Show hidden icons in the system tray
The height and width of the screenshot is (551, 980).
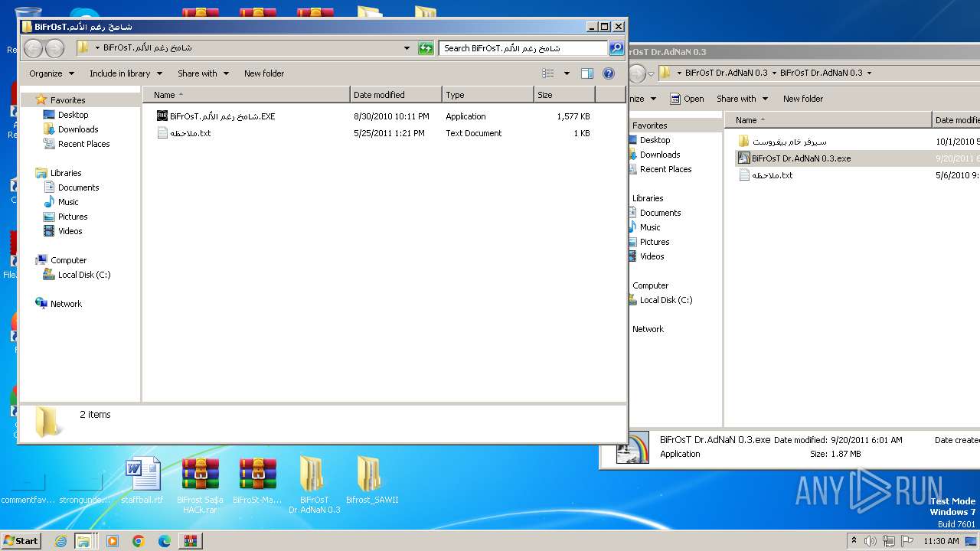854,541
